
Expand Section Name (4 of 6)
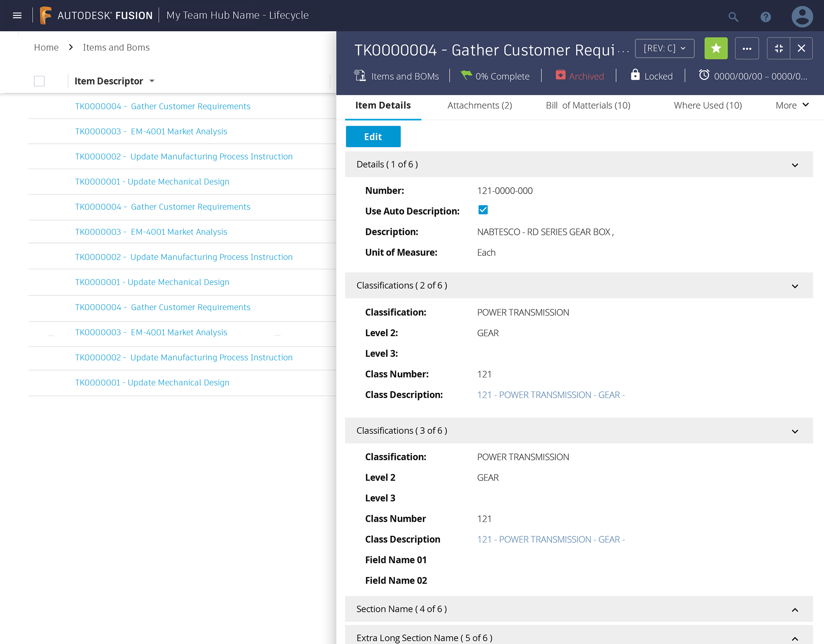pos(795,610)
